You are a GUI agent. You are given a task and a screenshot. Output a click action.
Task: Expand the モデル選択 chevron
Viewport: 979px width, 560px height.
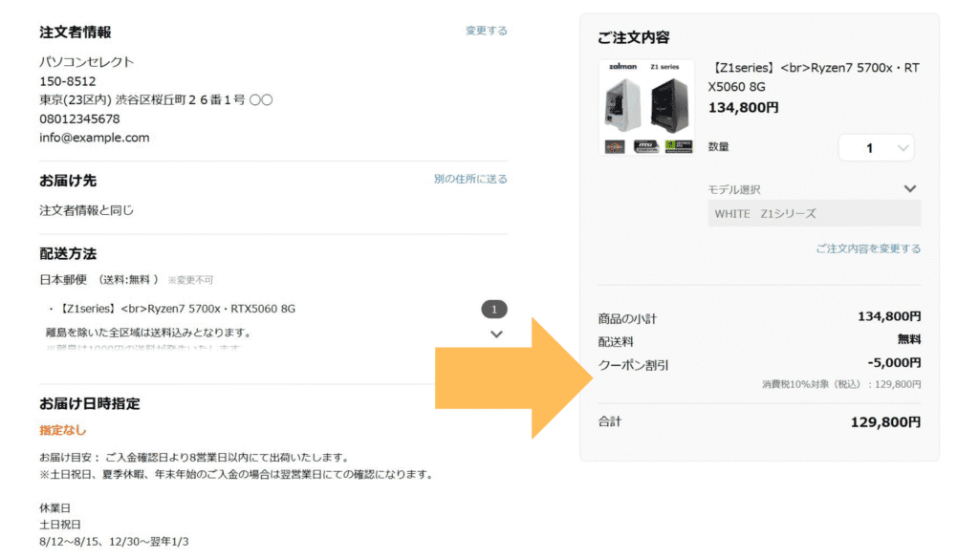point(910,189)
